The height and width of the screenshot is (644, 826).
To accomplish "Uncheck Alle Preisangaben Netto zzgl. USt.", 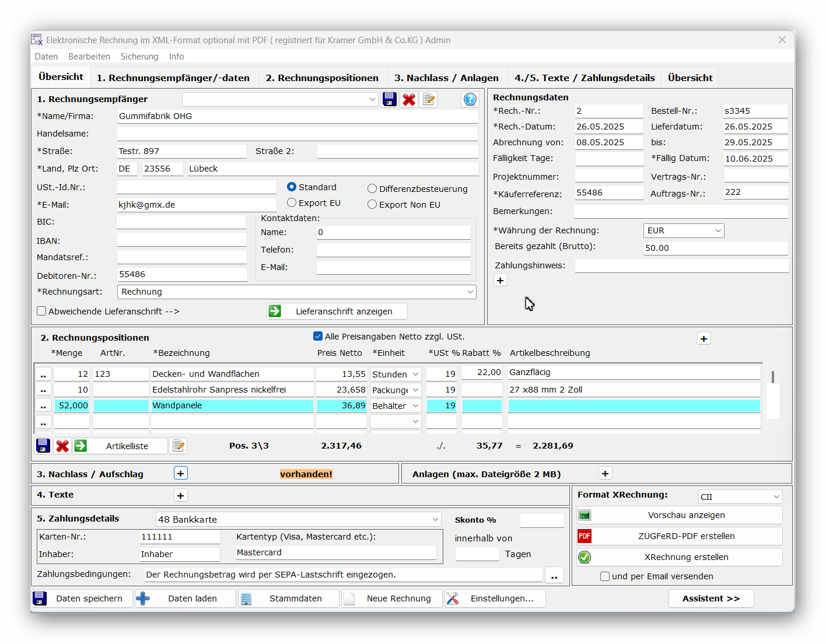I will click(318, 337).
